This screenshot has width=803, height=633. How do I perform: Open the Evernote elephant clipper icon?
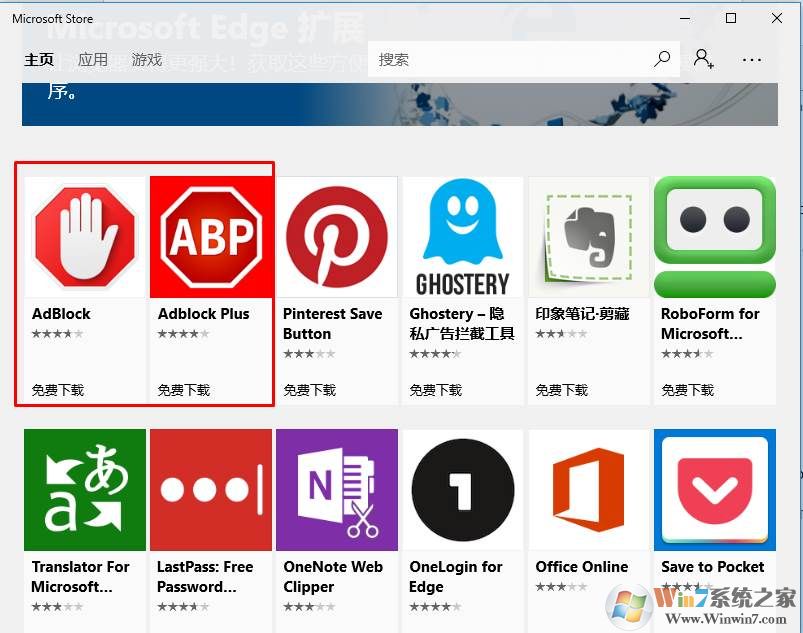(x=589, y=237)
